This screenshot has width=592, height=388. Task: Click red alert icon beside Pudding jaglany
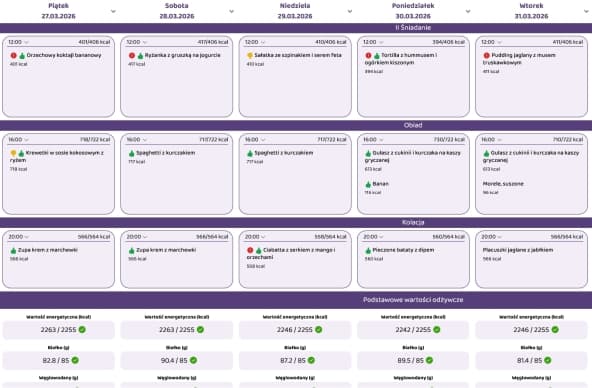[x=487, y=55]
